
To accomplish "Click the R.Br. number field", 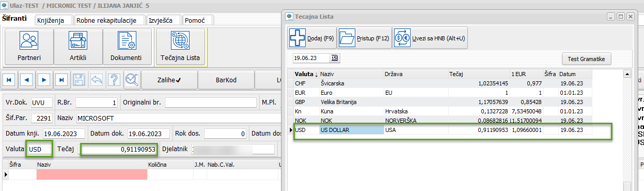I will tap(97, 102).
